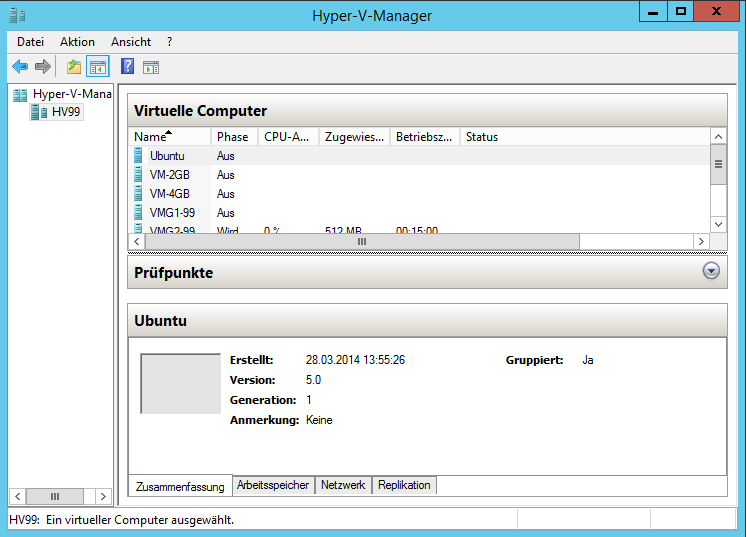Open the ? help menu
Screen dimensions: 746x537
[x=170, y=42]
